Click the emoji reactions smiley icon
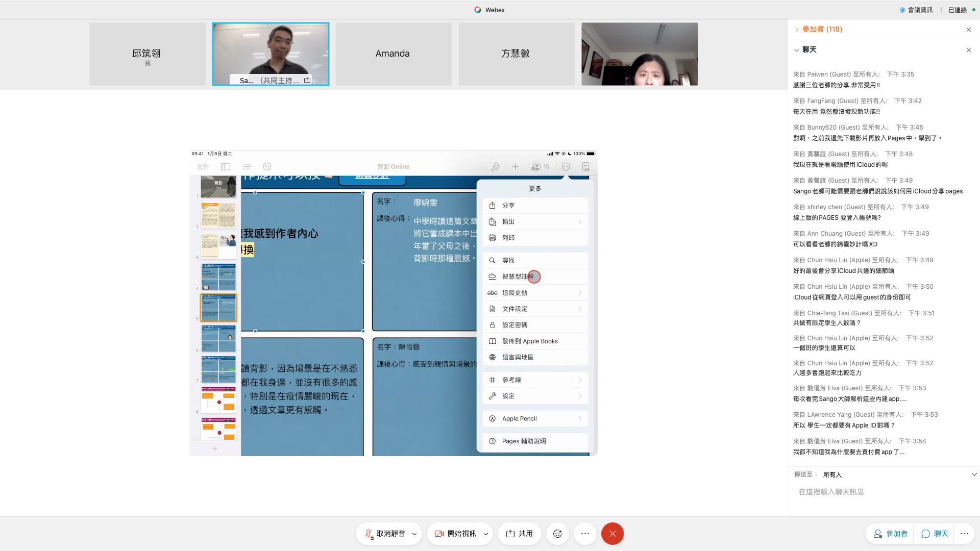 click(x=557, y=534)
